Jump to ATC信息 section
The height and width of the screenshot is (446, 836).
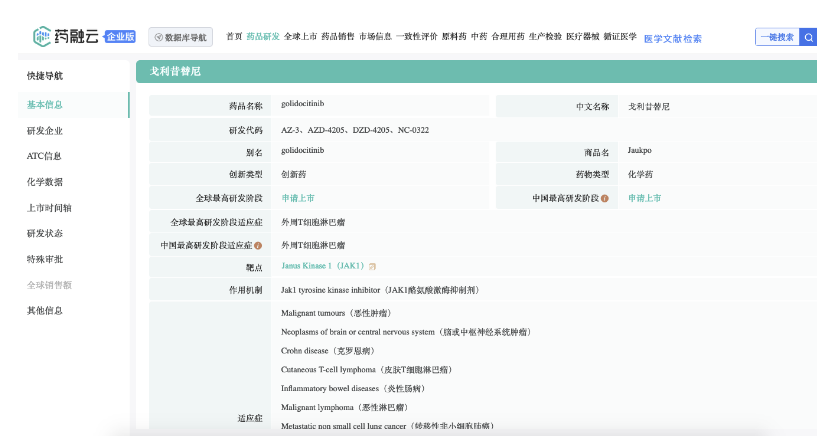tap(44, 156)
